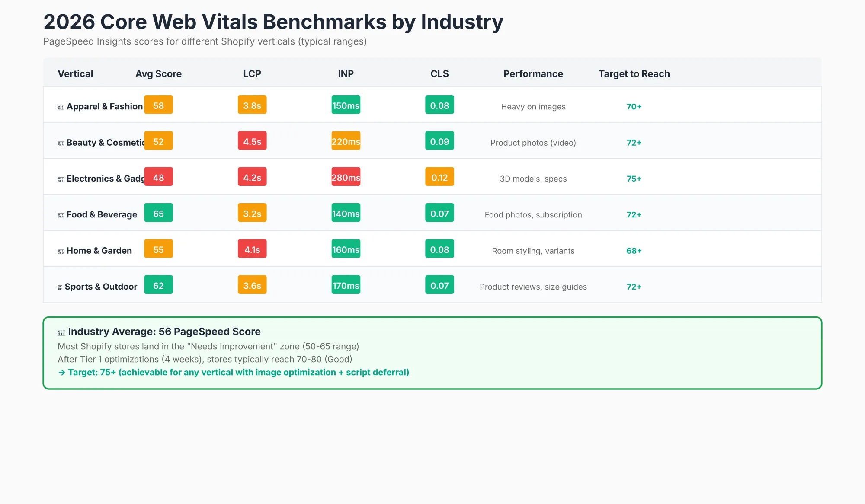The image size is (865, 504).
Task: Click the green 62 score badge
Action: [158, 284]
